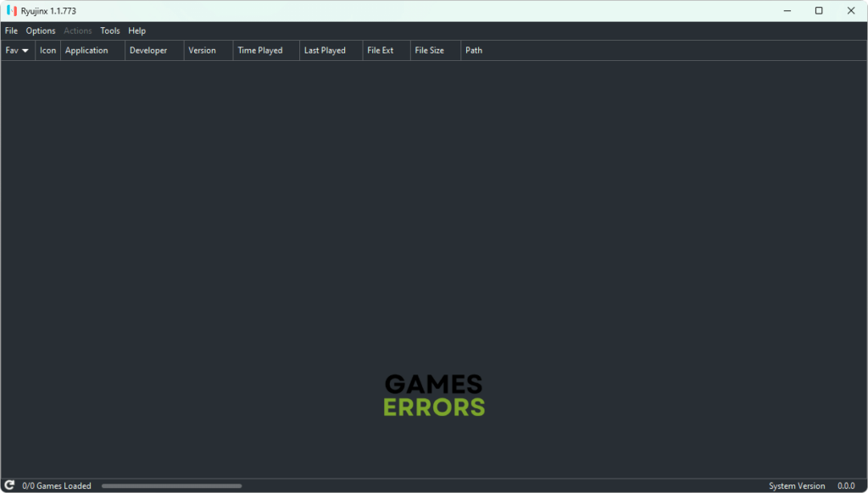Open the Help menu

pos(136,30)
